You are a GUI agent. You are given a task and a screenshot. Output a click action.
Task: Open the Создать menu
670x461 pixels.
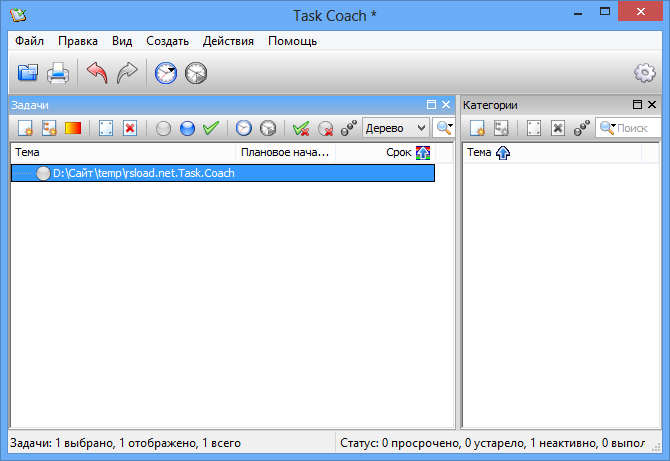[168, 41]
